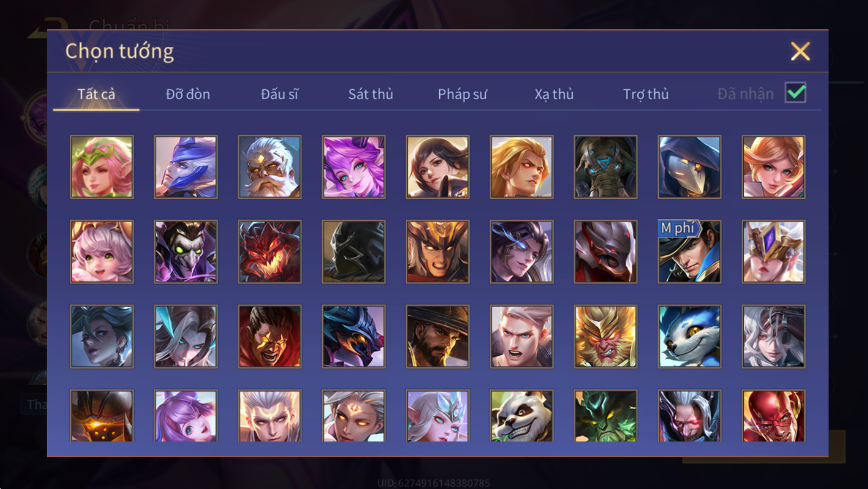Pick the red-masked speedster hero portrait
Image resolution: width=868 pixels, height=489 pixels.
[774, 416]
